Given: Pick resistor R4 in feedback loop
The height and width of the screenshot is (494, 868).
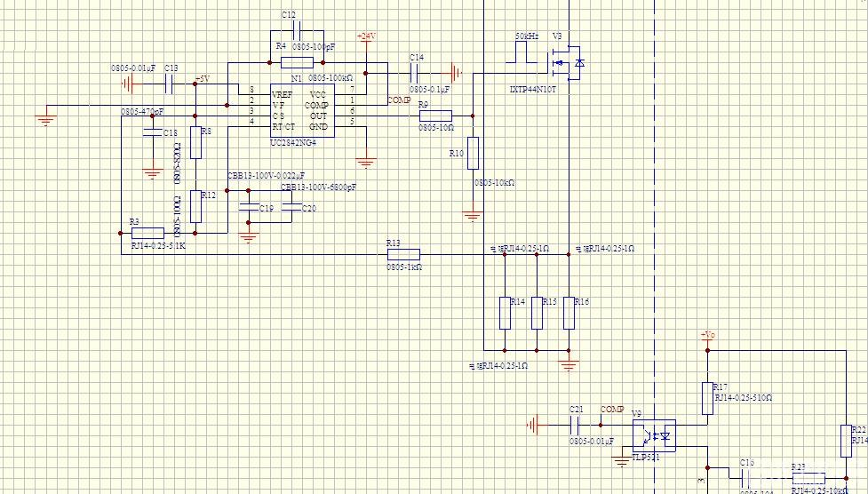Looking at the screenshot, I should pos(297,62).
